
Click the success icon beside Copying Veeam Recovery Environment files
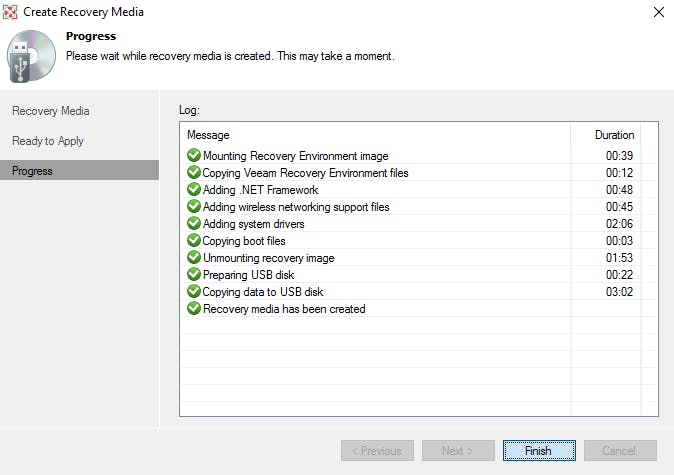click(194, 173)
